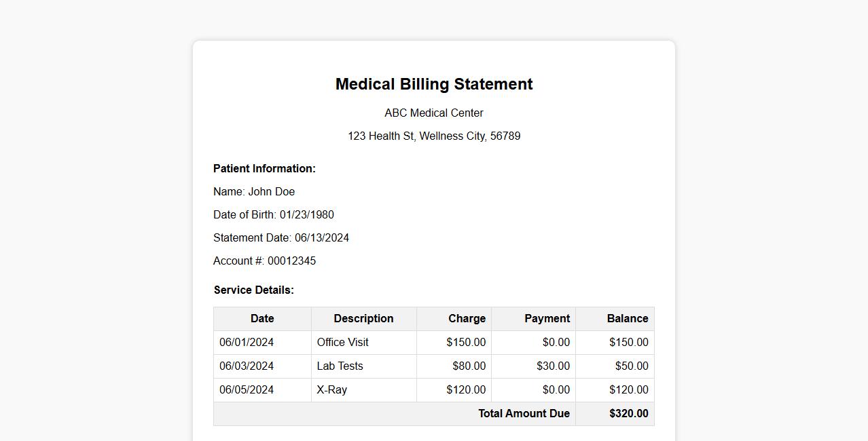The width and height of the screenshot is (868, 441).
Task: Click the Medical Billing Statement heading
Action: [434, 84]
